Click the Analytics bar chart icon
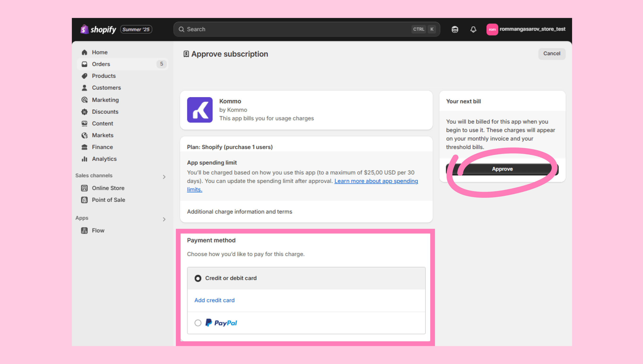 coord(84,159)
